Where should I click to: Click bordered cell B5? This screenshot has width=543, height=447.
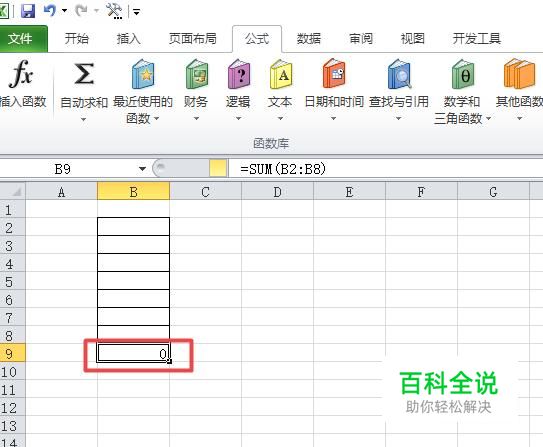tap(134, 281)
